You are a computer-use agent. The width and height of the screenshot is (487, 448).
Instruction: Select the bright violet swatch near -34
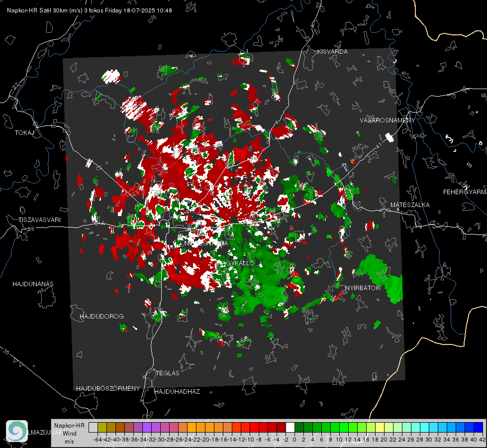point(147,428)
